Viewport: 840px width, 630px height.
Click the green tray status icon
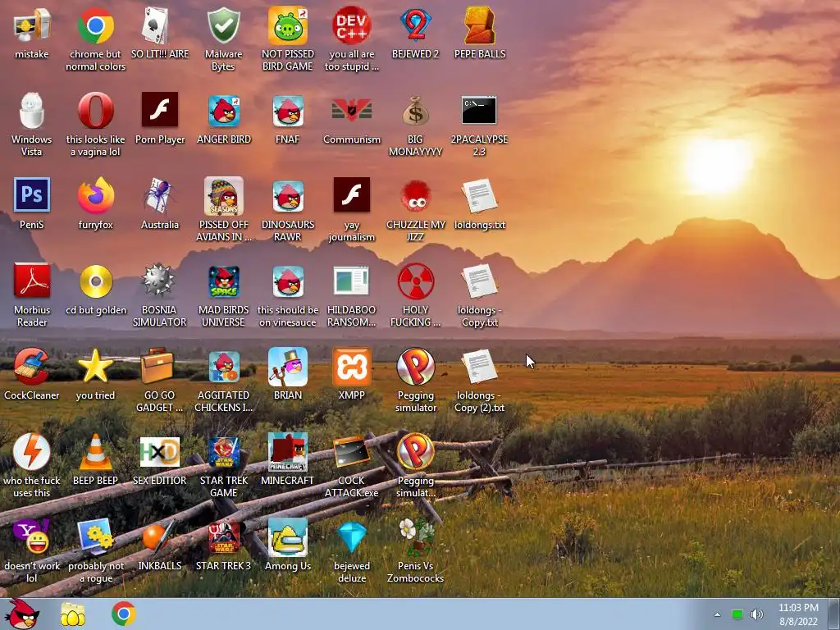737,614
